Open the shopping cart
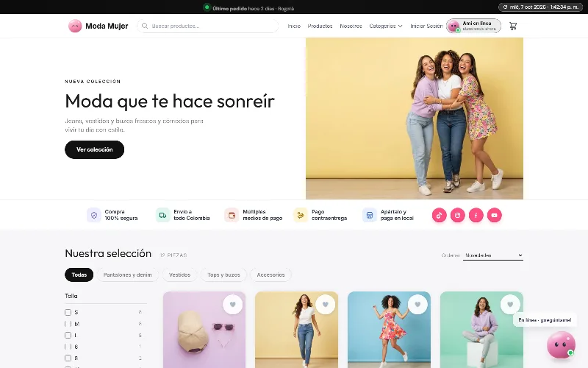 tap(513, 26)
